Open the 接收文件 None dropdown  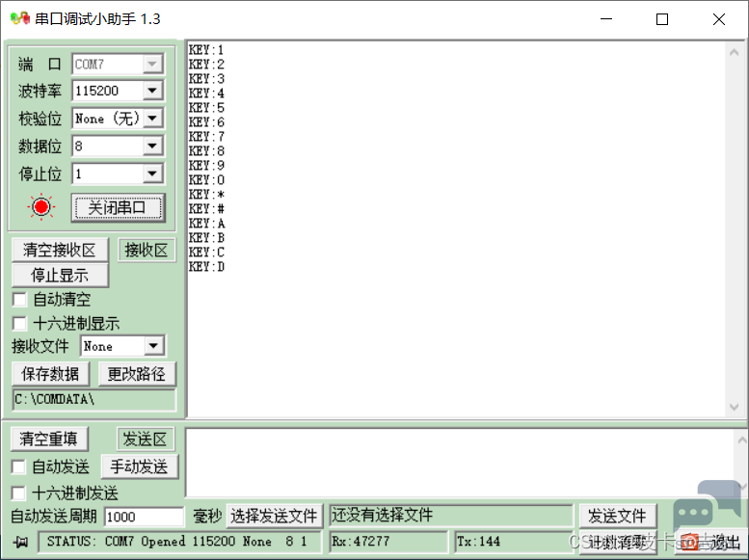(153, 346)
